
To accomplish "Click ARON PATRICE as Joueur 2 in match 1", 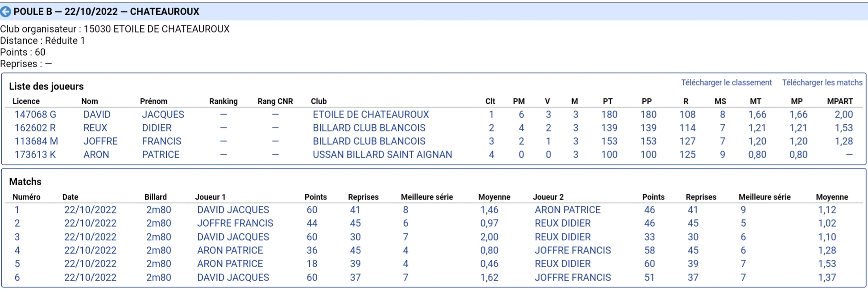I will [567, 210].
